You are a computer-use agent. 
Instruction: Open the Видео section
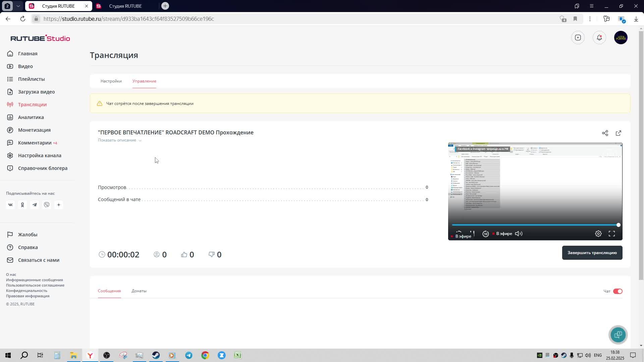click(25, 66)
